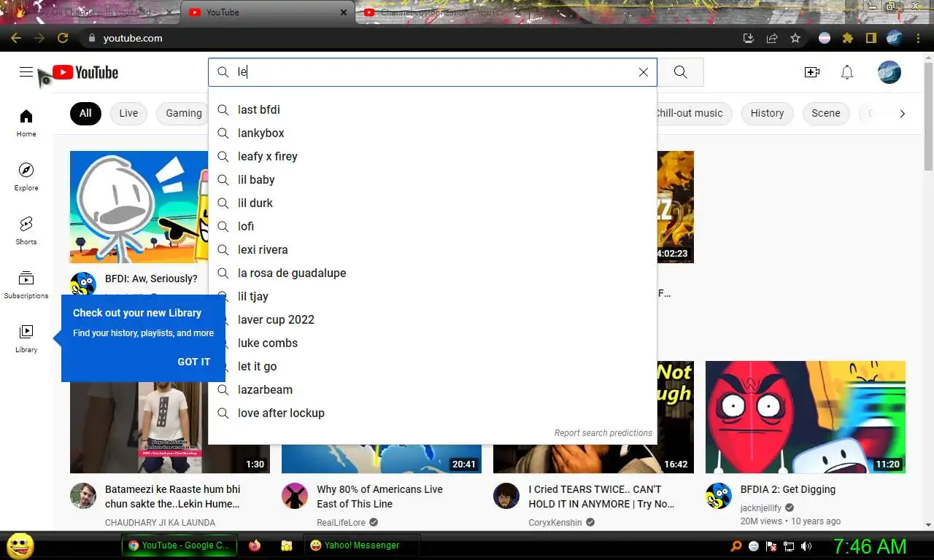Image resolution: width=934 pixels, height=560 pixels.
Task: Open the hamburger guide menu
Action: 26,71
